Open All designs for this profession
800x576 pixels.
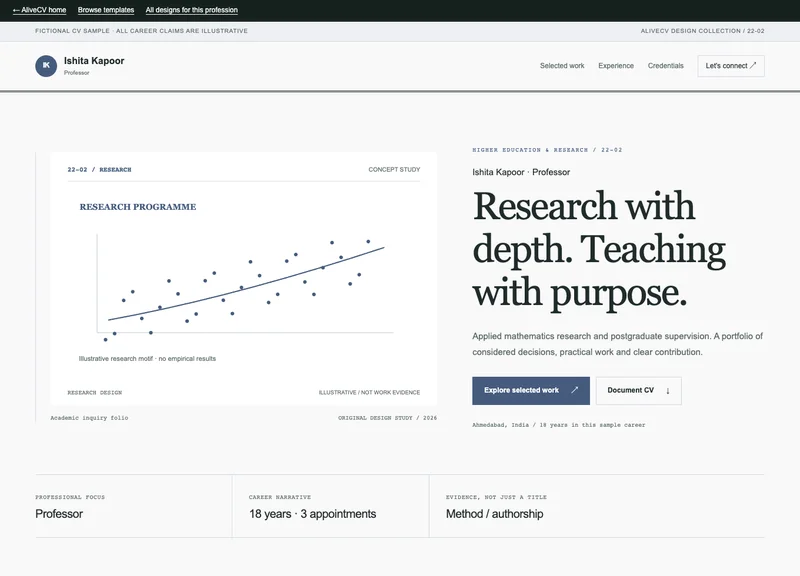[x=191, y=10]
